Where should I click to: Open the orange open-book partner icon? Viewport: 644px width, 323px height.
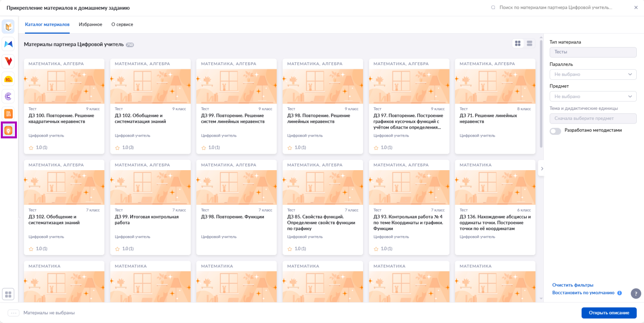[x=8, y=27]
